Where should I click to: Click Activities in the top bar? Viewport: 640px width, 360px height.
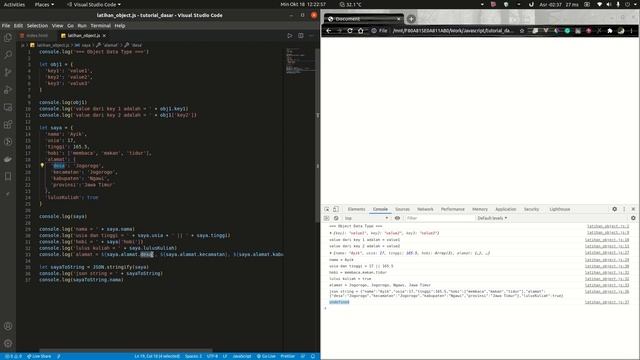tap(14, 4)
